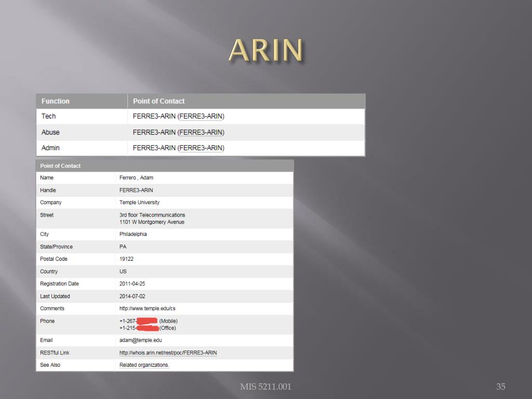Click the Email field label

46,340
